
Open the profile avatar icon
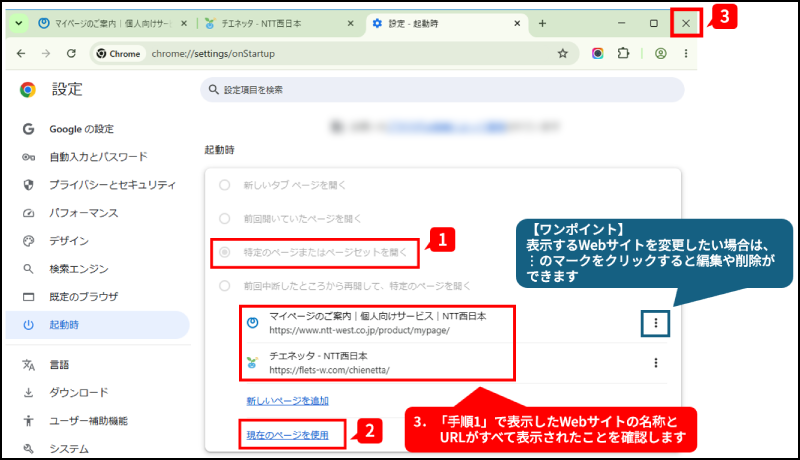(661, 54)
